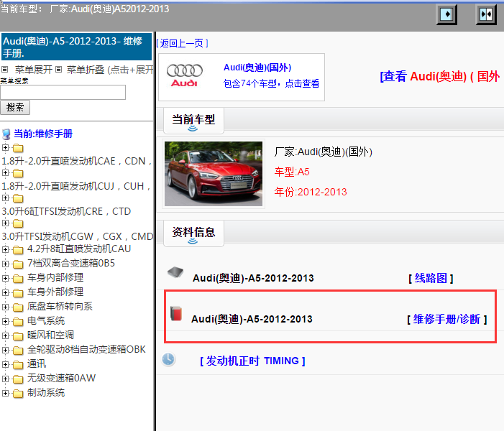Click folder icon for 电气系统
Viewport: 504px width, 431px height.
(18, 322)
